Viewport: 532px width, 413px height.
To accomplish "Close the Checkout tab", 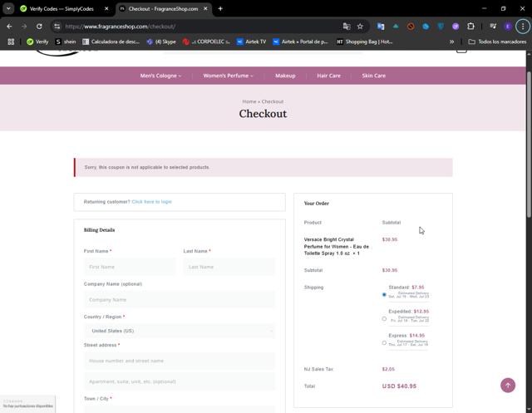I will click(205, 9).
